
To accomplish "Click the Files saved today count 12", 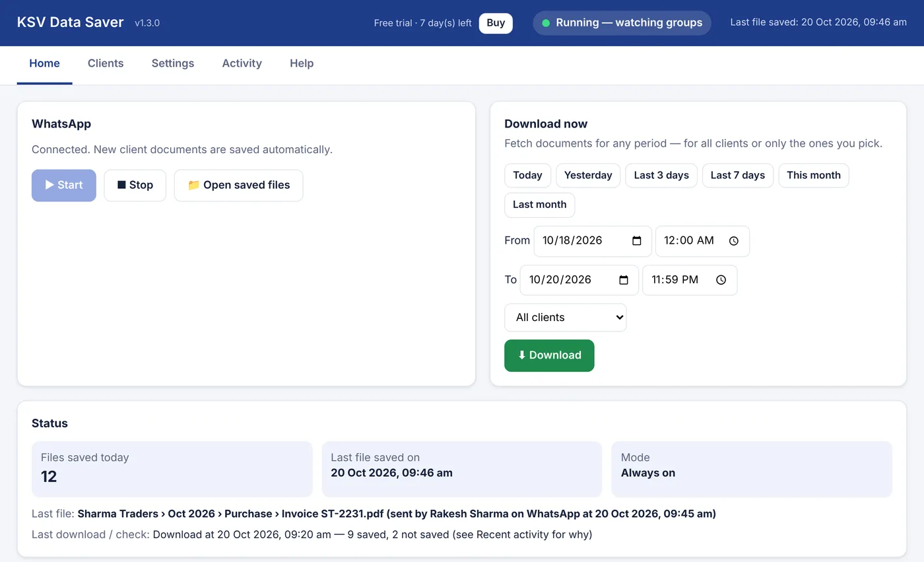I will click(49, 477).
